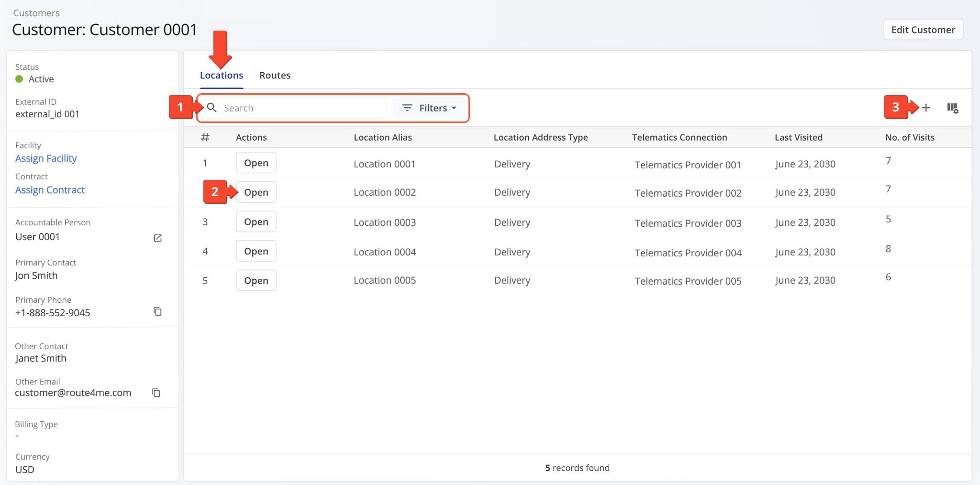Select the Locations tab

point(221,76)
